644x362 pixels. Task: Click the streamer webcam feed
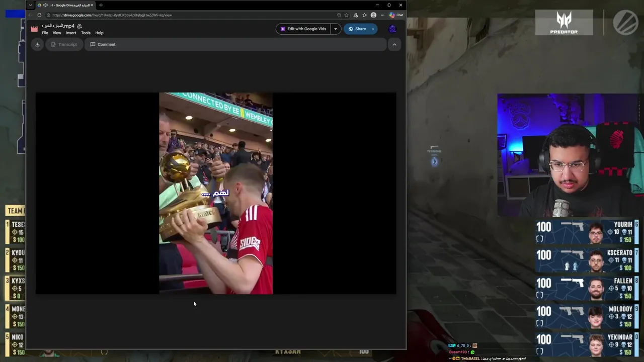pyautogui.click(x=570, y=155)
